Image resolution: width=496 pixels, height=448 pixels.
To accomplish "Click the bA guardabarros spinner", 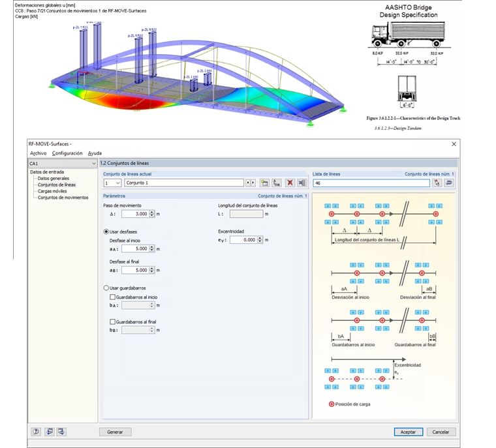I will click(152, 305).
